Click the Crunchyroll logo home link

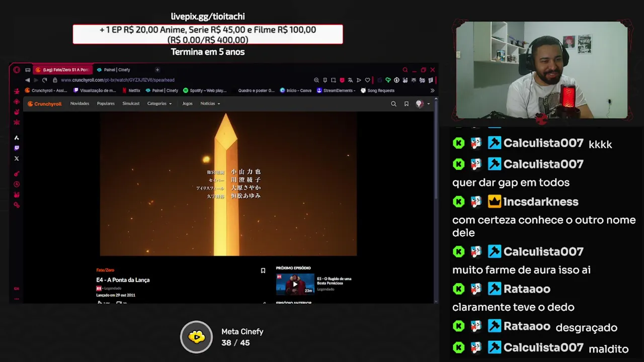click(x=45, y=104)
